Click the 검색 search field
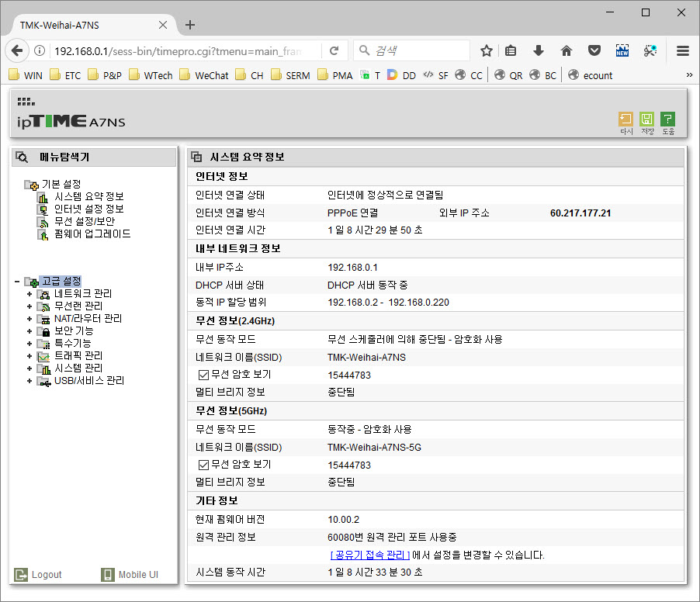 pyautogui.click(x=411, y=50)
